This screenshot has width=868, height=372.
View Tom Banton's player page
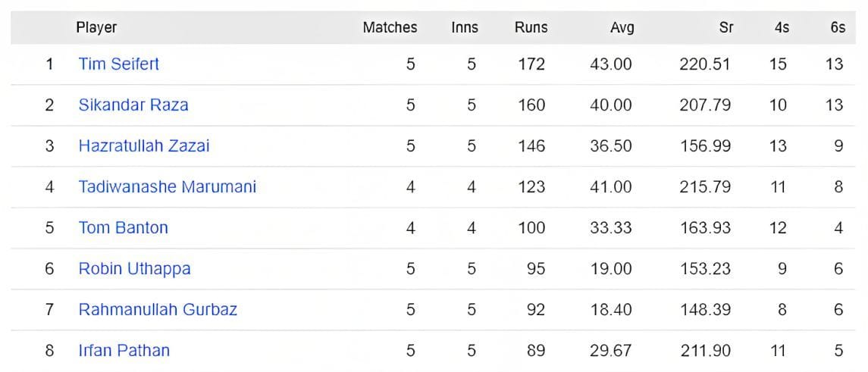(x=123, y=228)
